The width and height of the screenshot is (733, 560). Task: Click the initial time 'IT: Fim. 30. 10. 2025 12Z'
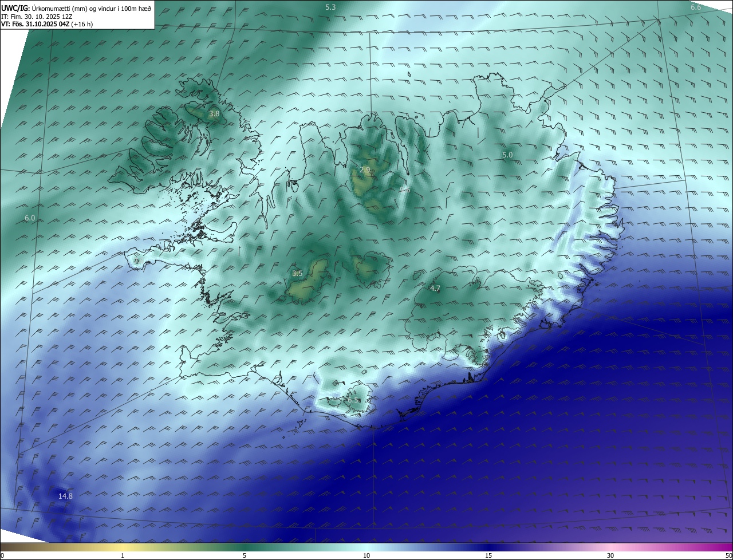(x=37, y=17)
